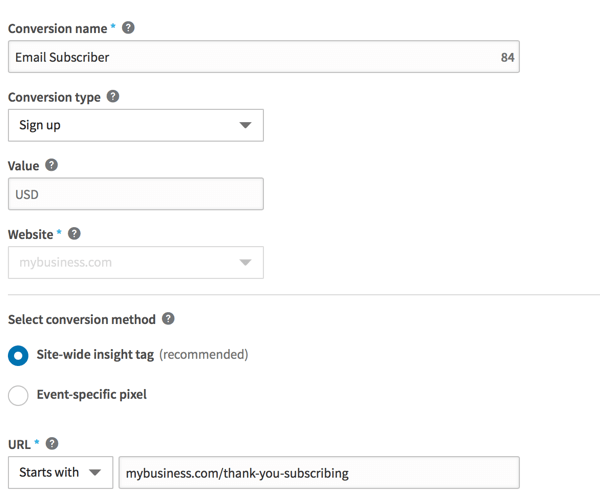Click help icon for Select conversion method
This screenshot has height=503, width=600.
click(x=168, y=319)
